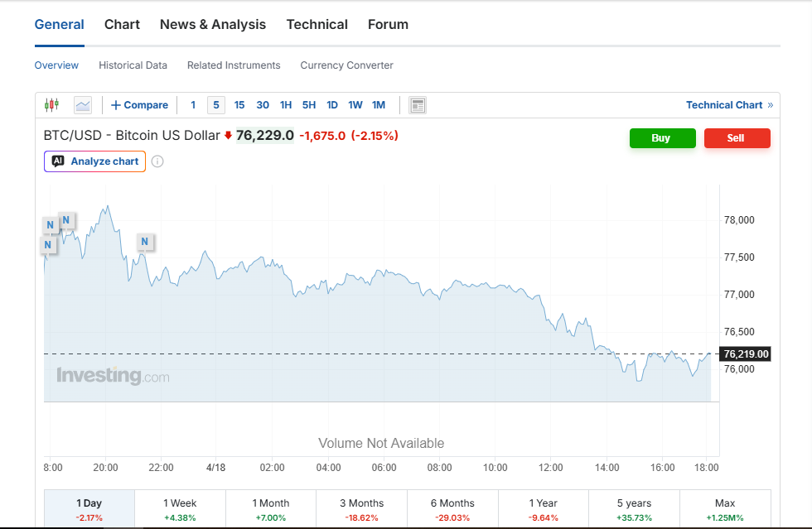Open the News & Analysis tab
812x529 pixels.
(213, 25)
